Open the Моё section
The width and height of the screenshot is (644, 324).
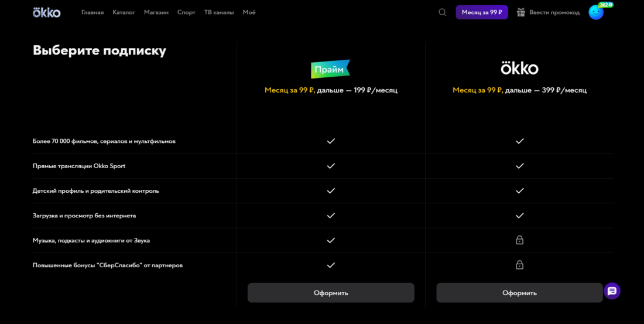coord(249,12)
